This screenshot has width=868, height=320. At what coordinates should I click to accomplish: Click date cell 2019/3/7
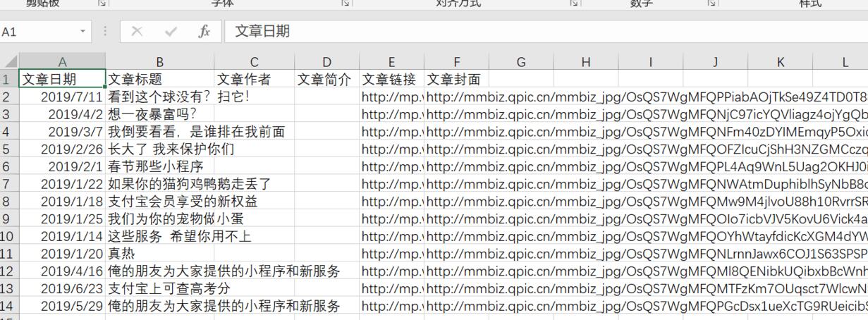62,131
